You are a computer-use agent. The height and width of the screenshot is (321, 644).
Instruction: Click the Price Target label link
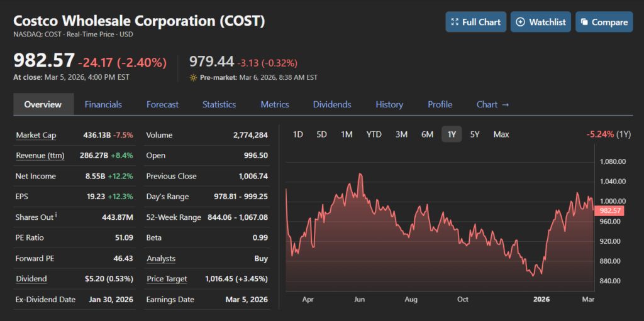point(167,279)
